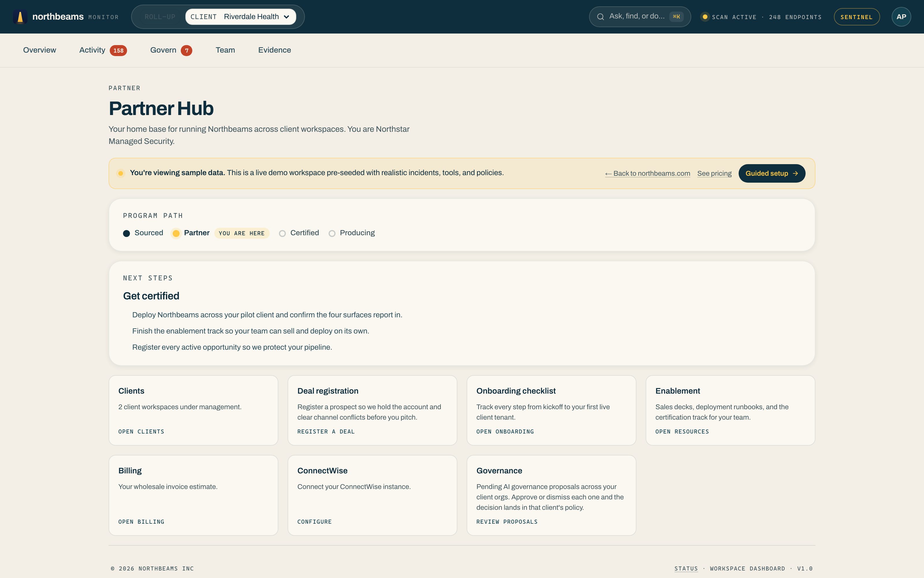Screen dimensions: 924x578
Task: Open the AP user avatar
Action: tap(901, 17)
